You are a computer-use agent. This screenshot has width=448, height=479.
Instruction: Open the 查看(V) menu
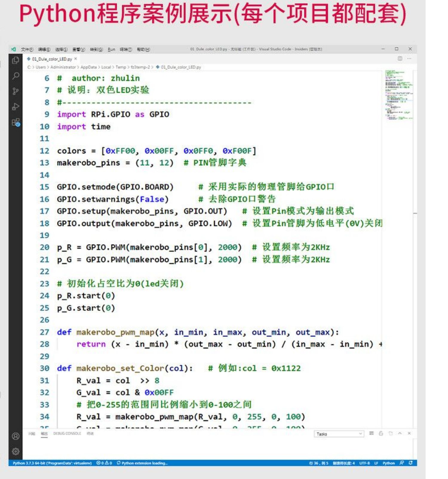(79, 49)
